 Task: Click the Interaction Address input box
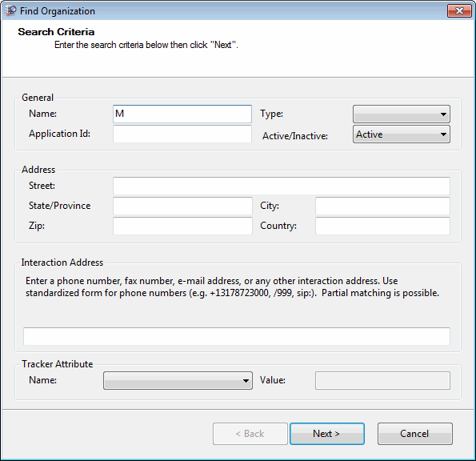coord(237,336)
